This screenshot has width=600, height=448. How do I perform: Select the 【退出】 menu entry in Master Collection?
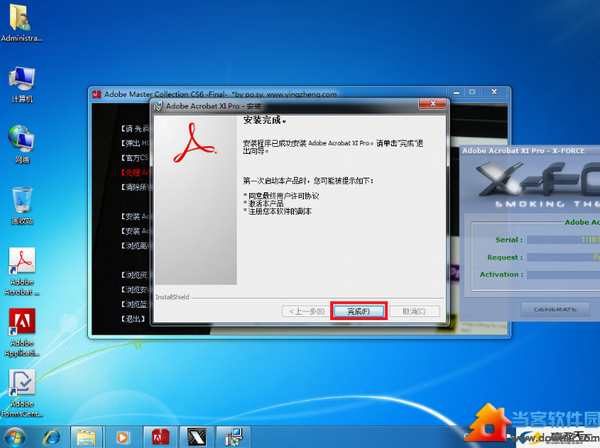click(133, 318)
